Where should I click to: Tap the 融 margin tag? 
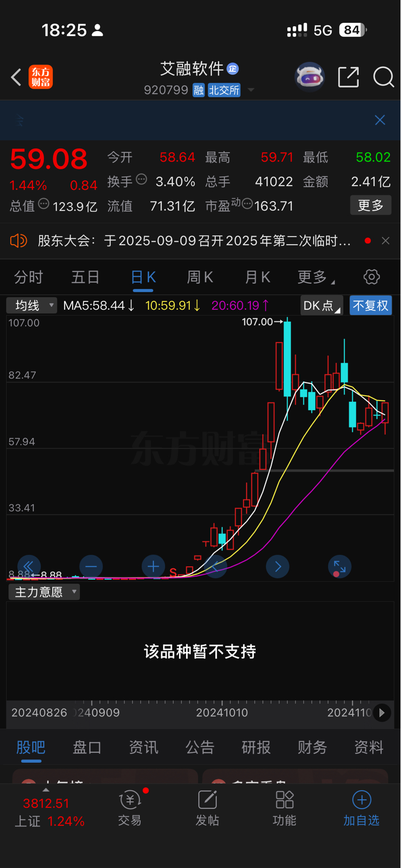198,90
